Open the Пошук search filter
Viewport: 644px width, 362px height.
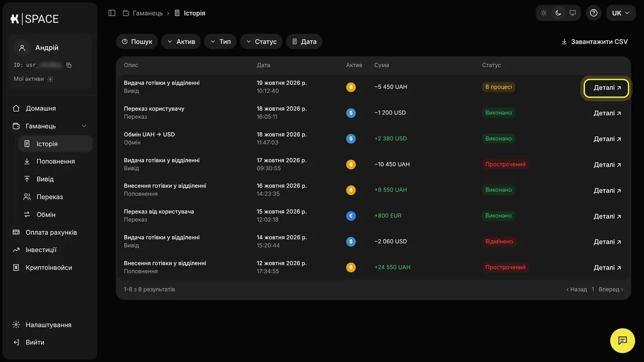[x=137, y=42]
